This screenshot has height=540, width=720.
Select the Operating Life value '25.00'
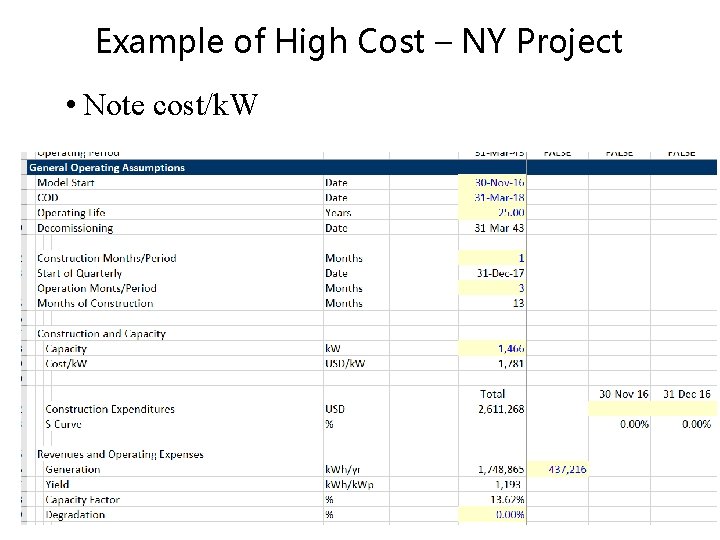[x=492, y=213]
